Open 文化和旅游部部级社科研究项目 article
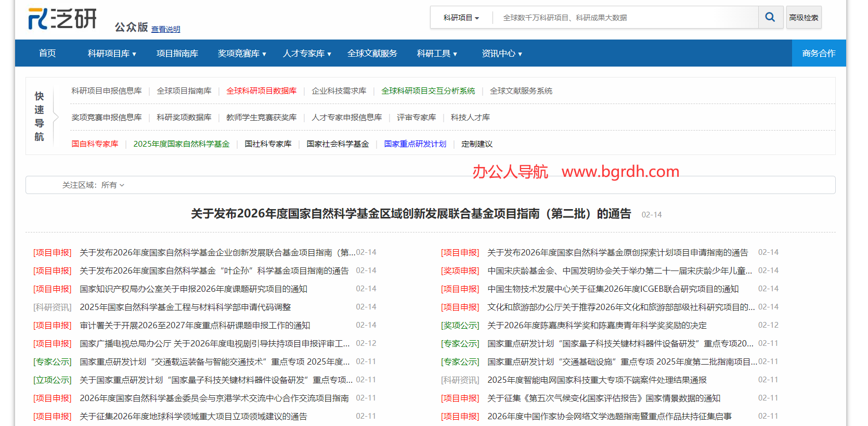Image resolution: width=868 pixels, height=426 pixels. tap(621, 307)
